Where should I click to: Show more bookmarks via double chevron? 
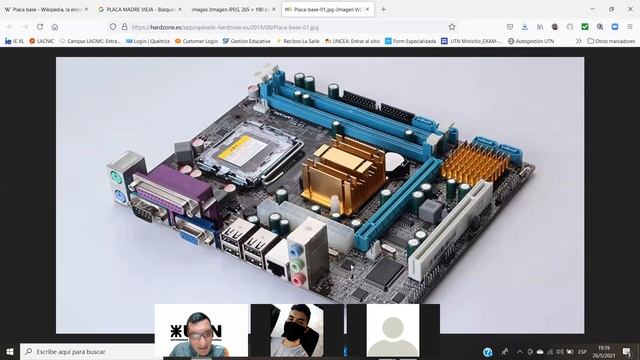[x=578, y=41]
